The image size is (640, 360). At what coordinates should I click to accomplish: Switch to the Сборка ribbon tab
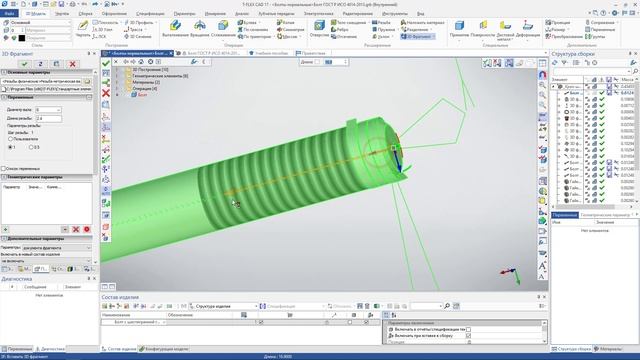(85, 13)
